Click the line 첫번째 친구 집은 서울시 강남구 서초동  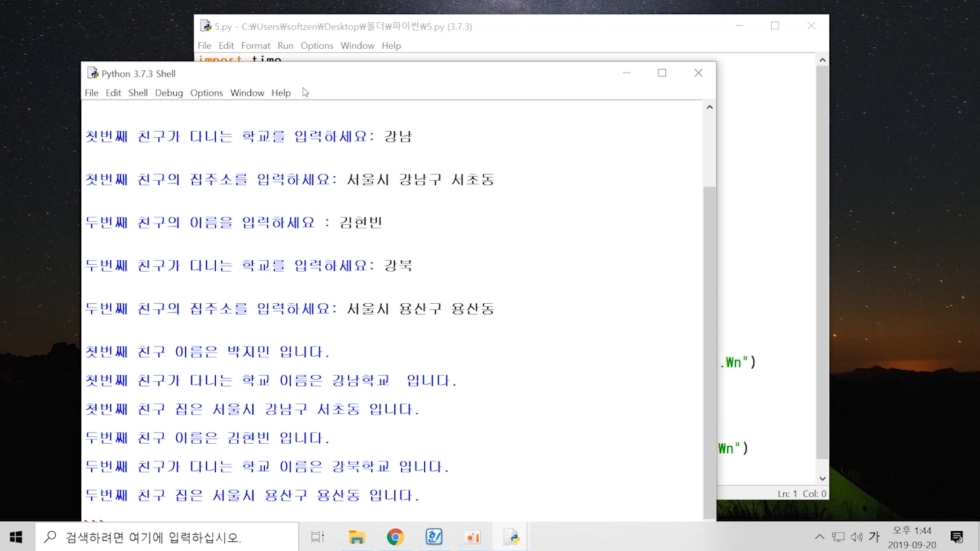253,409
